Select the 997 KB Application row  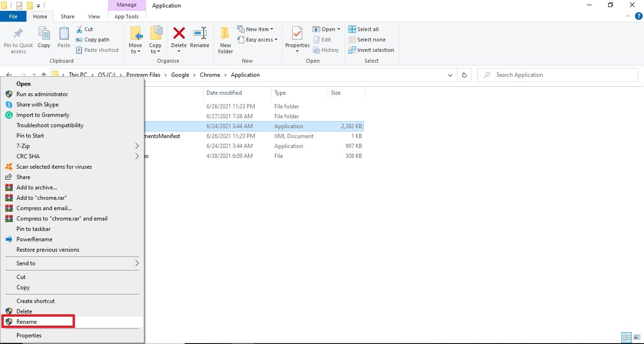coord(254,146)
